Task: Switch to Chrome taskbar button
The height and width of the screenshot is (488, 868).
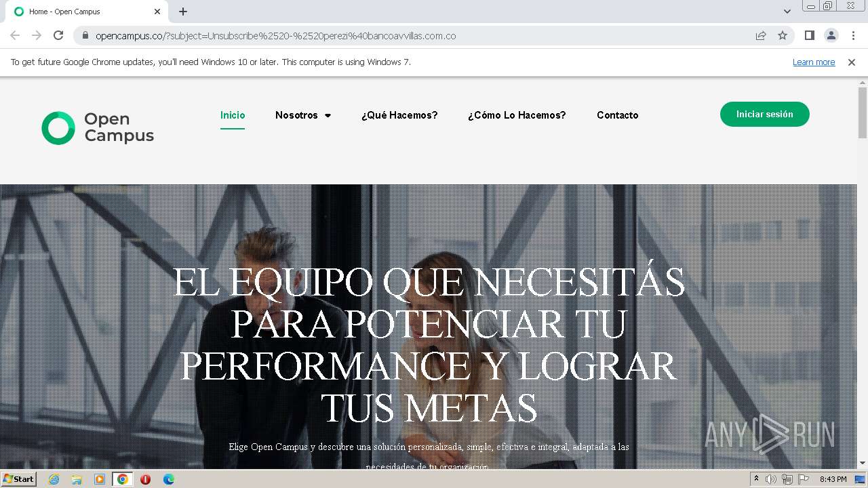Action: tap(123, 479)
